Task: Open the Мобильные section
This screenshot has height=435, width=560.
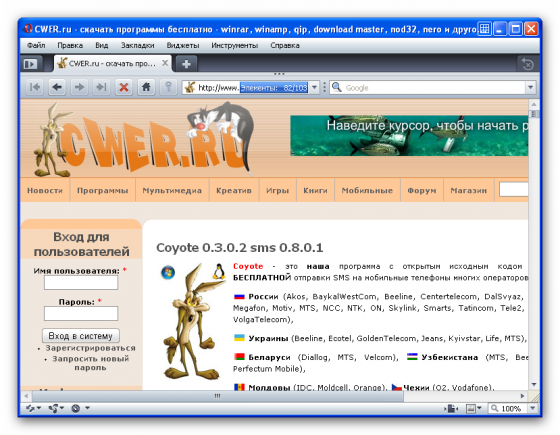Action: (x=367, y=190)
